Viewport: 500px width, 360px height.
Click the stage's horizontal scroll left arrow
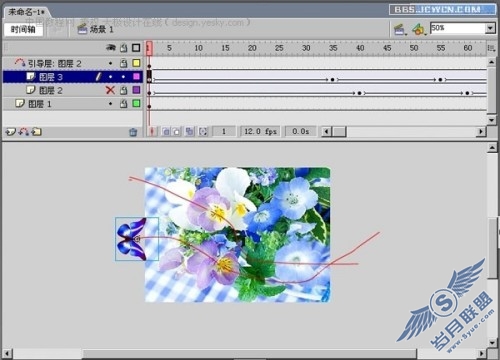tap(7, 353)
